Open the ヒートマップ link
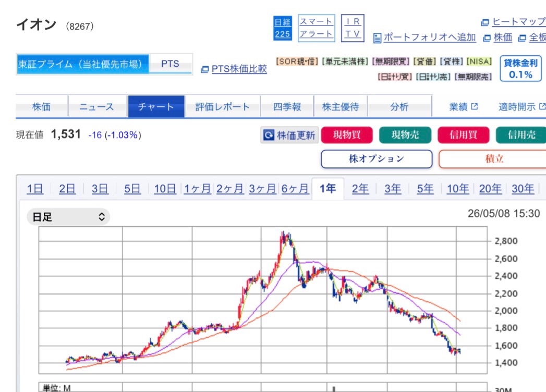 pos(519,22)
